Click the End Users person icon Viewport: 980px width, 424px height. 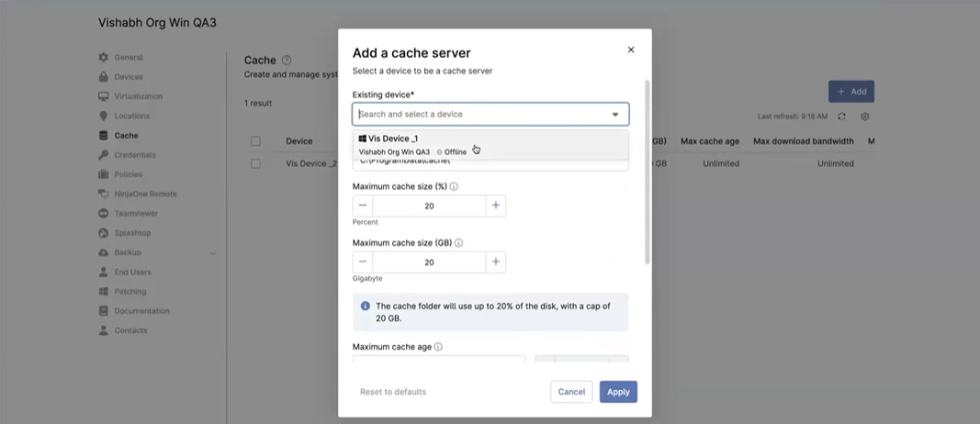click(103, 272)
